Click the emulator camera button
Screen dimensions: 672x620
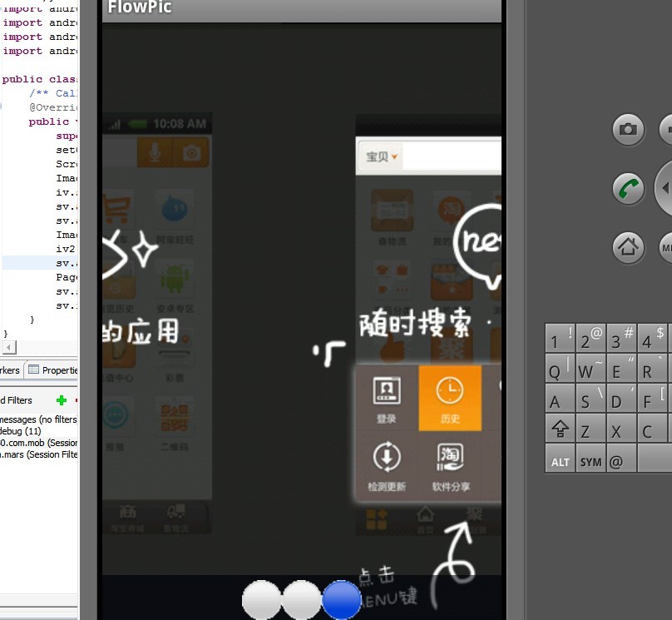628,130
